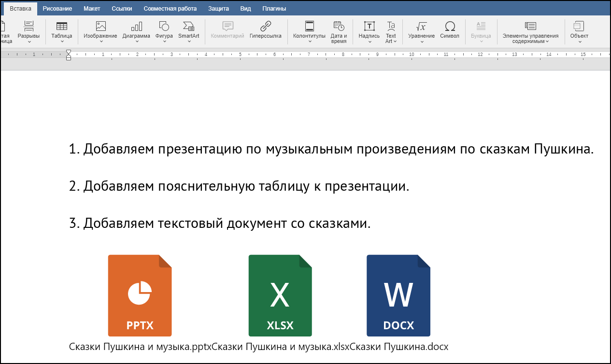Viewport: 611px width, 364px height.
Task: Expand the Диаграмма dropdown arrow
Action: [137, 42]
